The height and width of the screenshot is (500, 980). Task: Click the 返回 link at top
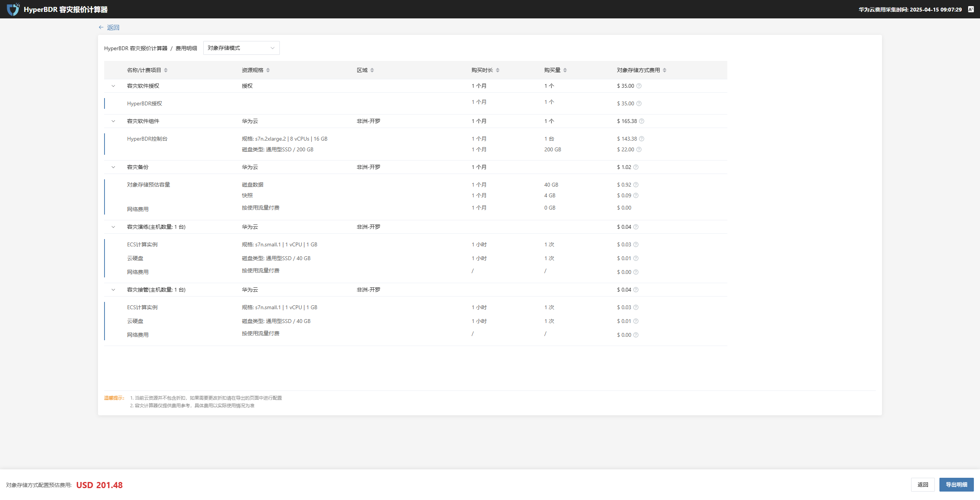point(113,27)
